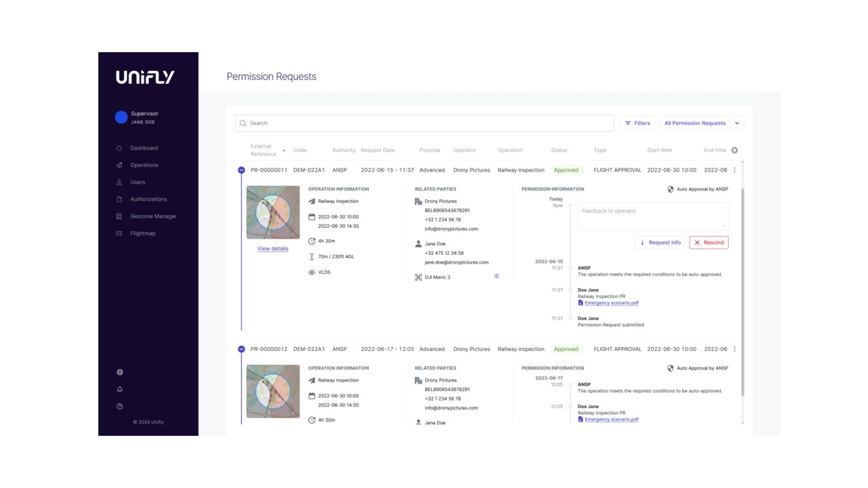Image resolution: width=868 pixels, height=488 pixels.
Task: Click the company building icon in PR-00000011
Action: [418, 201]
